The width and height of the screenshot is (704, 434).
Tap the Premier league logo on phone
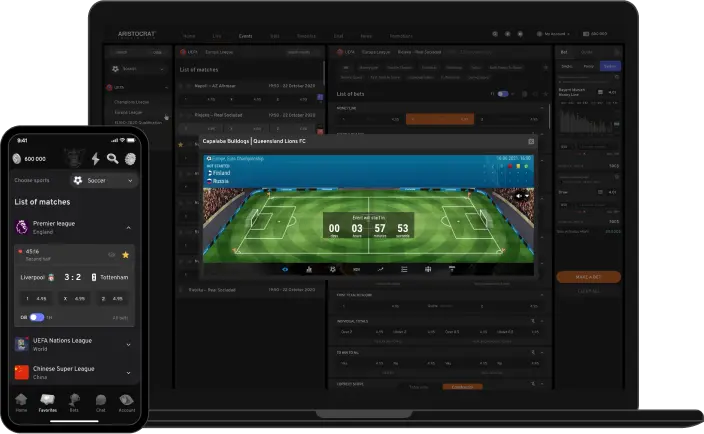click(x=22, y=227)
